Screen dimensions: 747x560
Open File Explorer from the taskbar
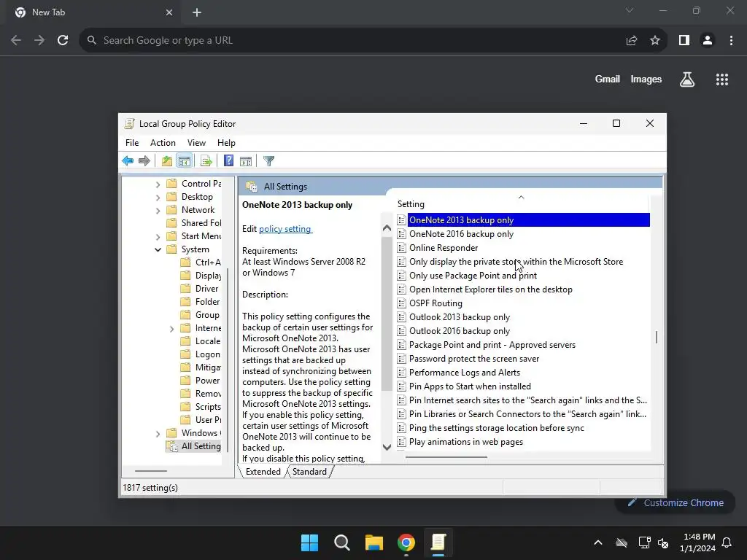coord(374,542)
